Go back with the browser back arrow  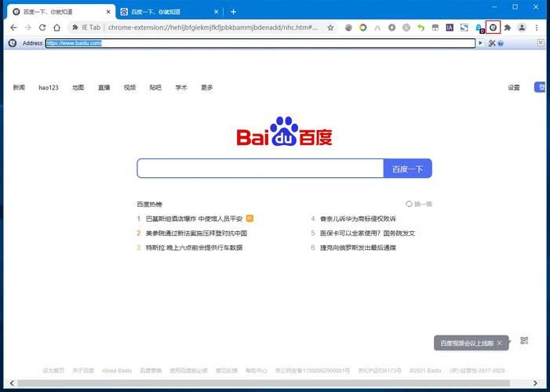pyautogui.click(x=13, y=27)
